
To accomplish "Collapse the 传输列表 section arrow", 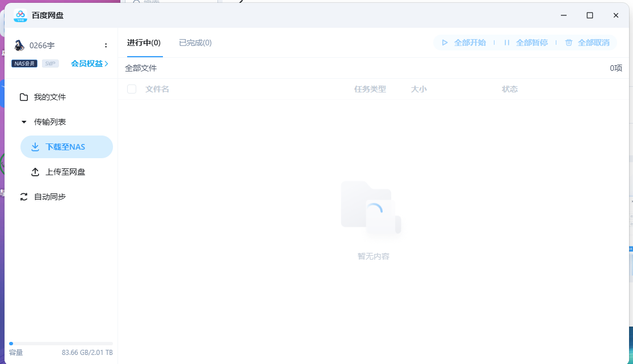I will [24, 122].
